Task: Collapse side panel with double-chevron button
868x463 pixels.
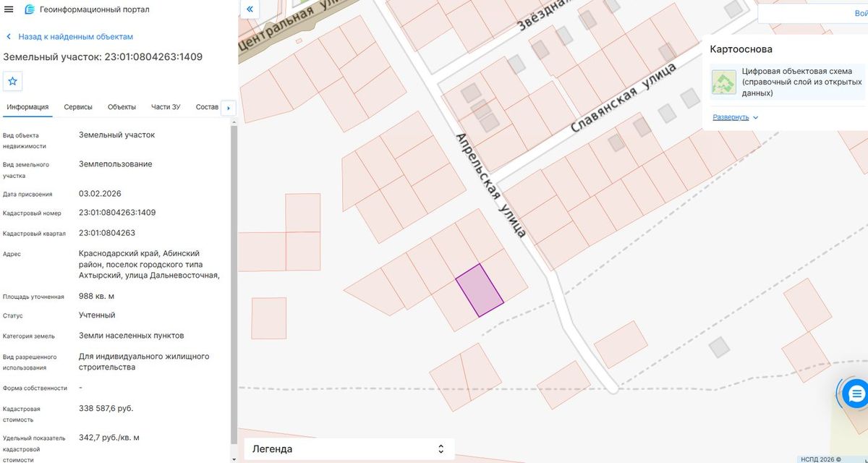Action: (x=250, y=9)
